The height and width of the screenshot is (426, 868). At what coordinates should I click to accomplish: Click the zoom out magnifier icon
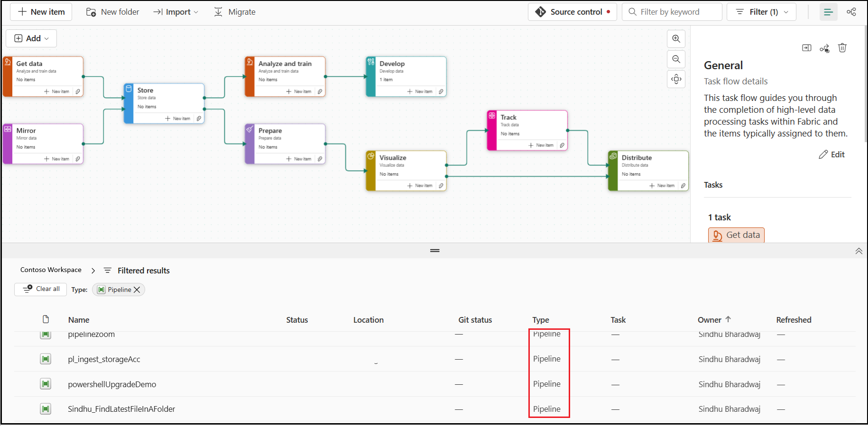click(x=676, y=59)
